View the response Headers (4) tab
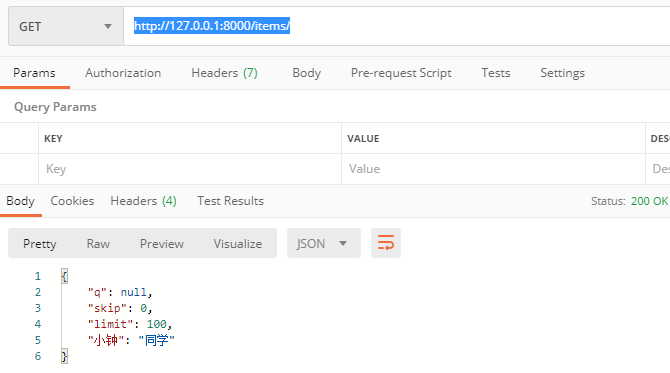This screenshot has height=373, width=670. coord(144,201)
